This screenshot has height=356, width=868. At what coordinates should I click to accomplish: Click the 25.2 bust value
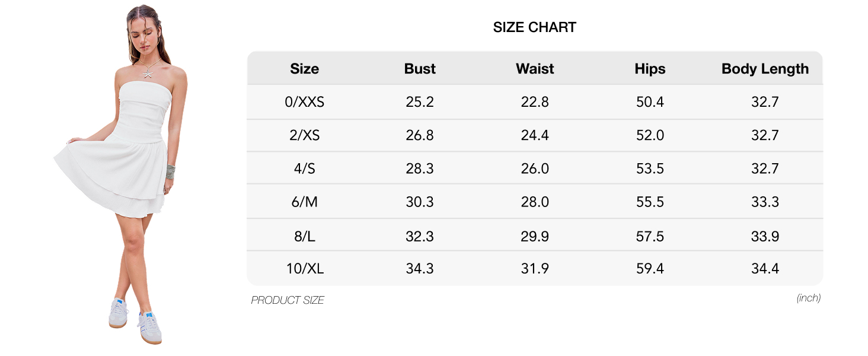(420, 102)
